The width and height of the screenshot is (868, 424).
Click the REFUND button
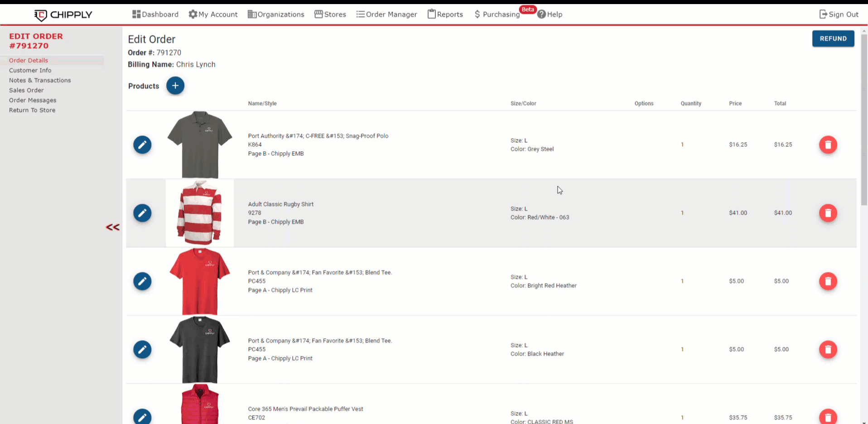833,39
